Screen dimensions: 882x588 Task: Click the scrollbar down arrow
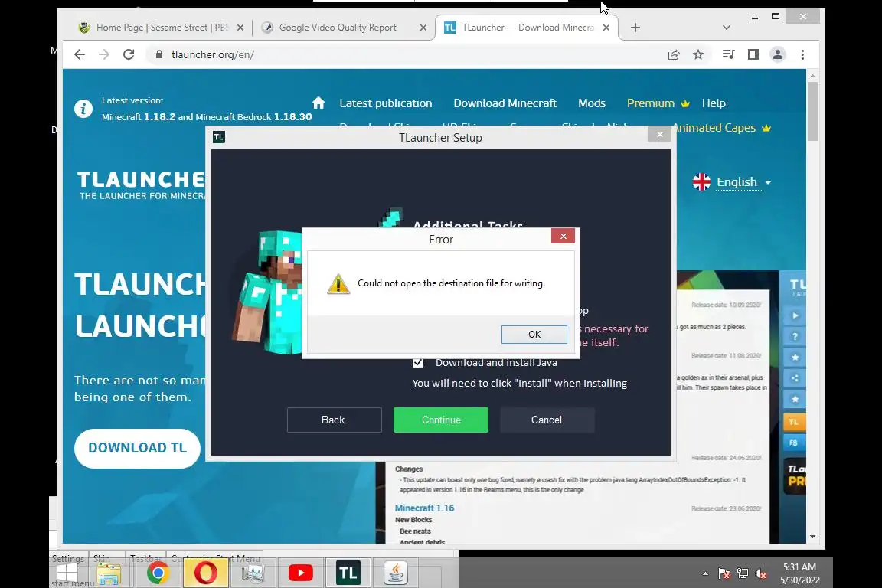pos(812,537)
